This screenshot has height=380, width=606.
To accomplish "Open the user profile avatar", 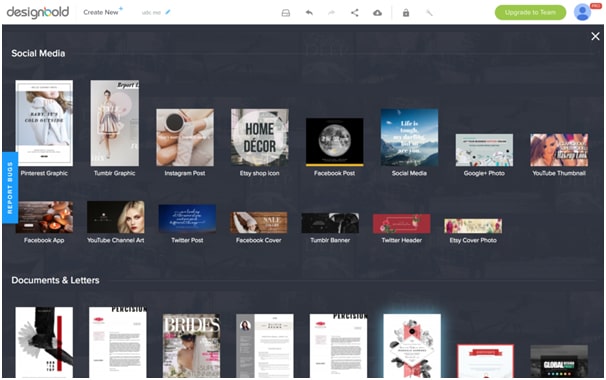I will (582, 12).
